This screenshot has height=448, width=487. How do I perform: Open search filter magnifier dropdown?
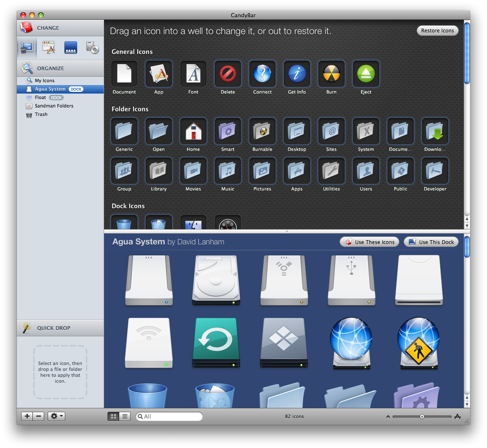pos(141,416)
